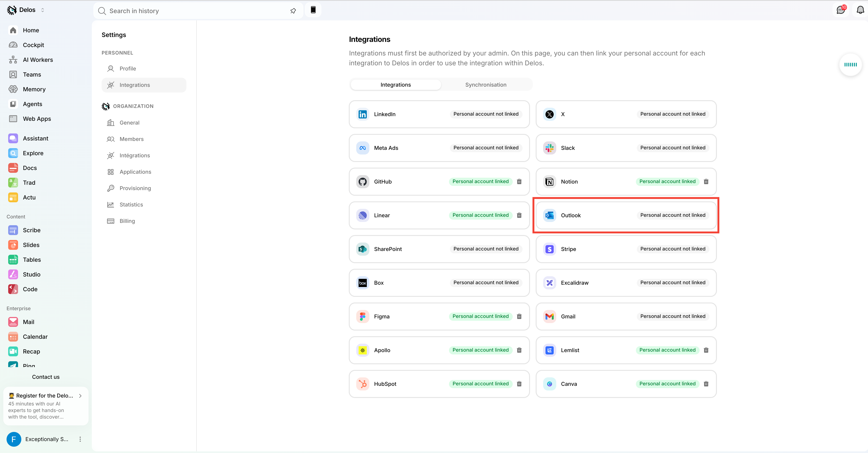Open the user options three-dot menu

(80, 439)
